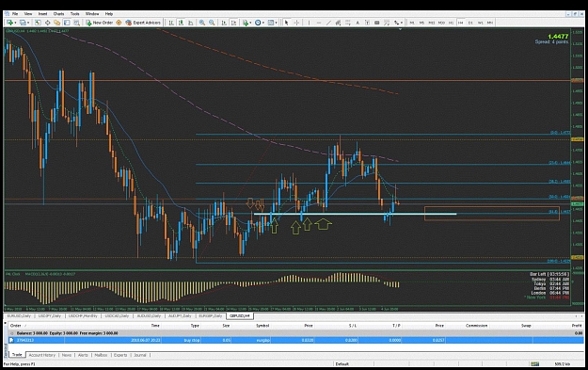Viewport: 588px width, 370px height.
Task: Select the Horizontal Line drawing tool
Action: coord(319,23)
